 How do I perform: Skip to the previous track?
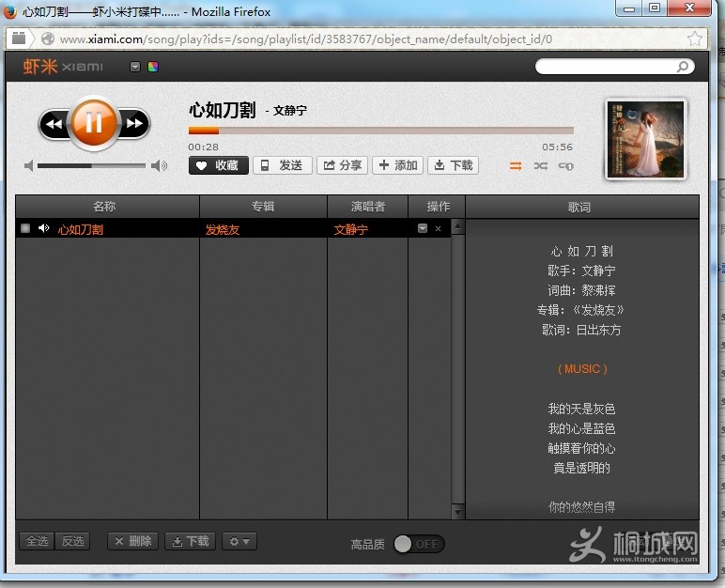tap(54, 124)
